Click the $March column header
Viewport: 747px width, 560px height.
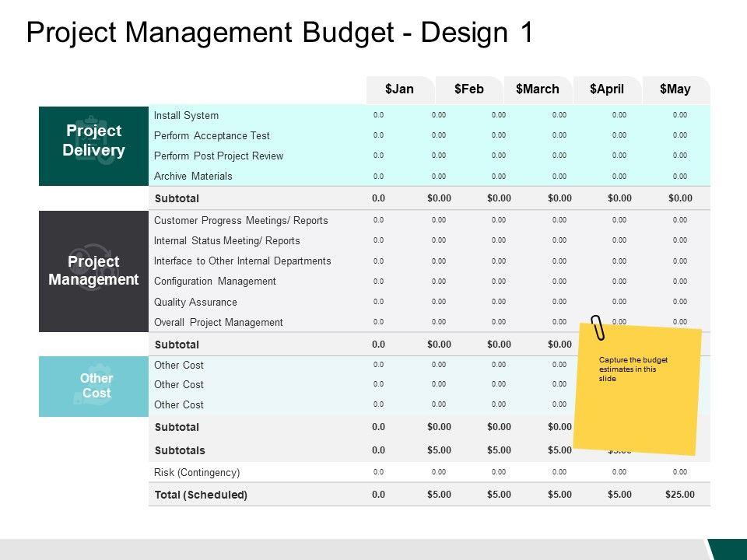click(538, 89)
